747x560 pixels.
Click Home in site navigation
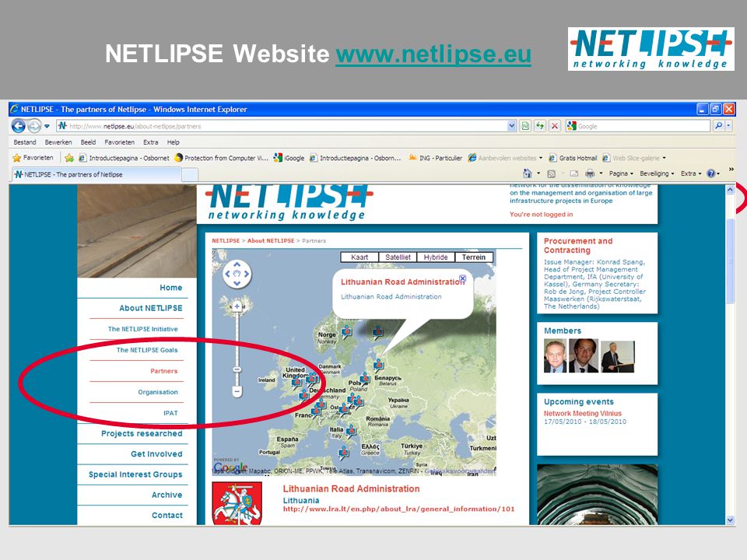coord(171,288)
